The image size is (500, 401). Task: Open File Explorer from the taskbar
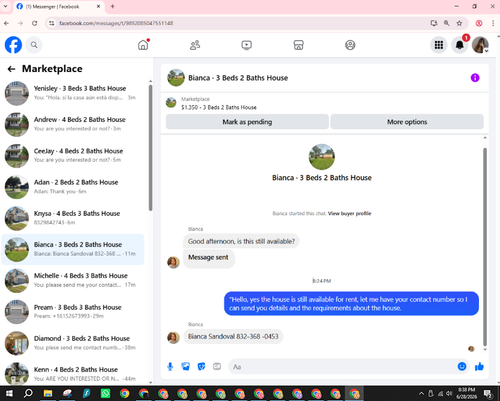click(x=48, y=393)
